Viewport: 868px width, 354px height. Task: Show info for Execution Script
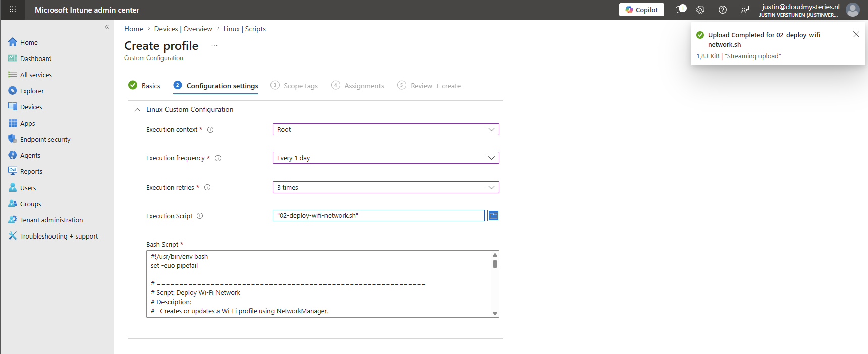[200, 216]
